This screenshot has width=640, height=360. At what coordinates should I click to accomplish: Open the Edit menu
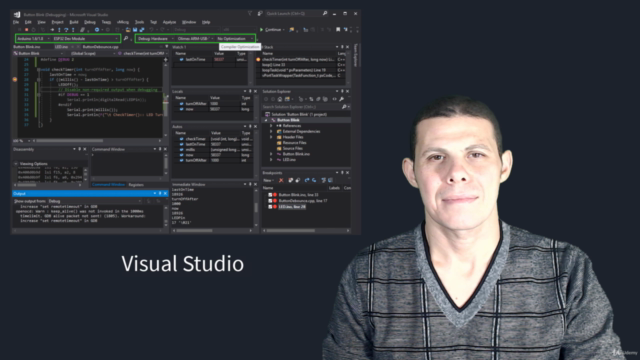pos(28,22)
